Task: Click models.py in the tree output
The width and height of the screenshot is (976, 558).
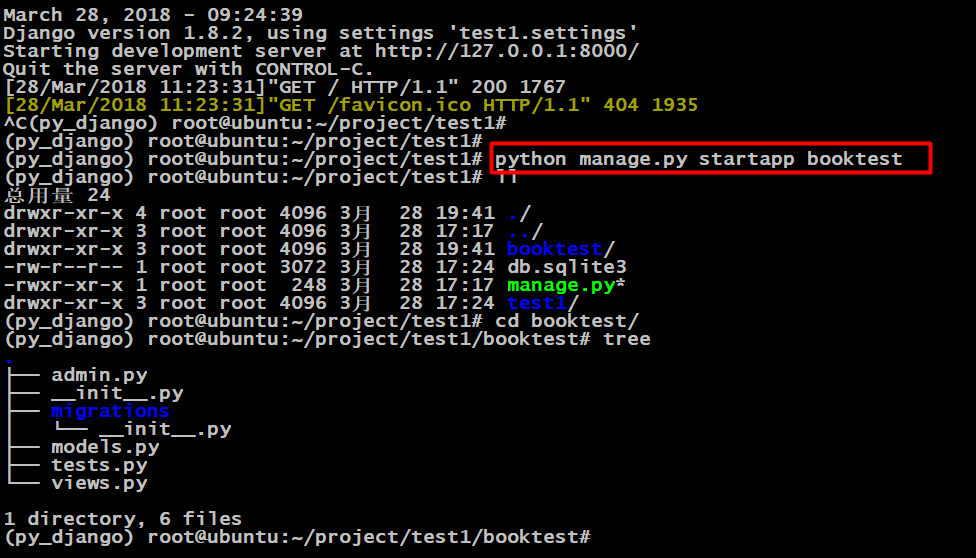Action: (x=105, y=447)
